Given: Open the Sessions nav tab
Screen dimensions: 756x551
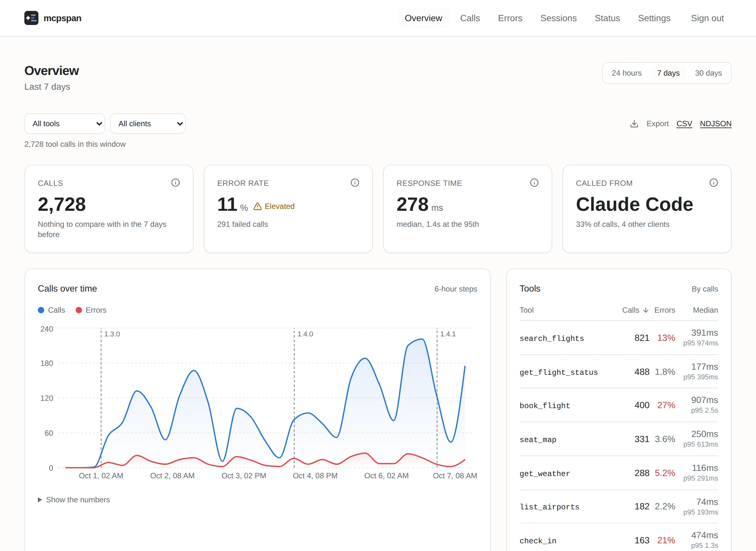Looking at the screenshot, I should pyautogui.click(x=559, y=18).
